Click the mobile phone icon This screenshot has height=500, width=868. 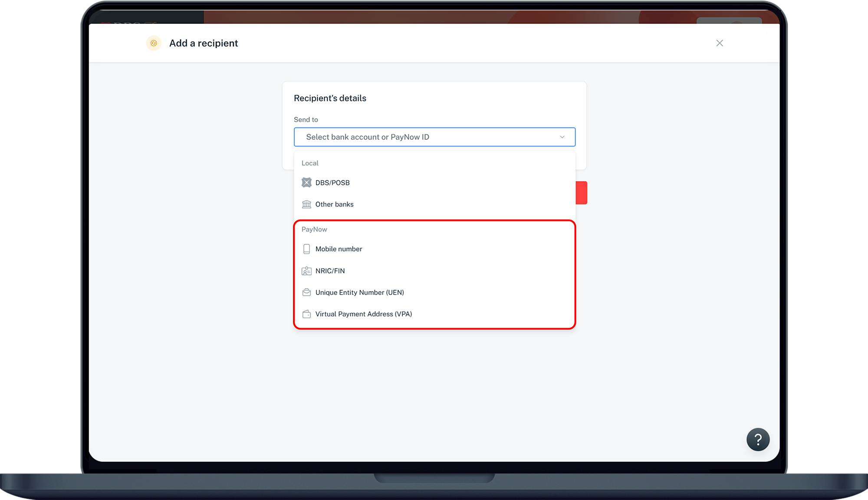tap(306, 249)
